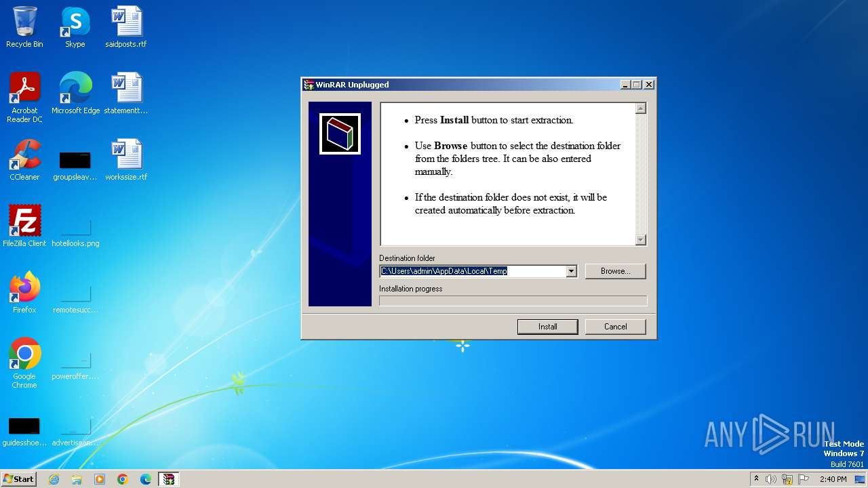Click the Installation progress bar
This screenshot has height=488, width=868.
click(513, 301)
